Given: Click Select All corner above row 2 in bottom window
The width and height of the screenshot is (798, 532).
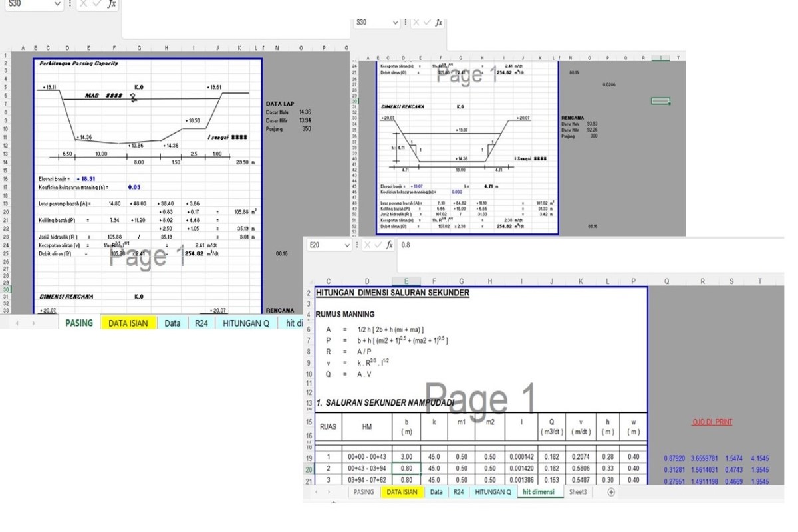Looking at the screenshot, I should point(309,281).
